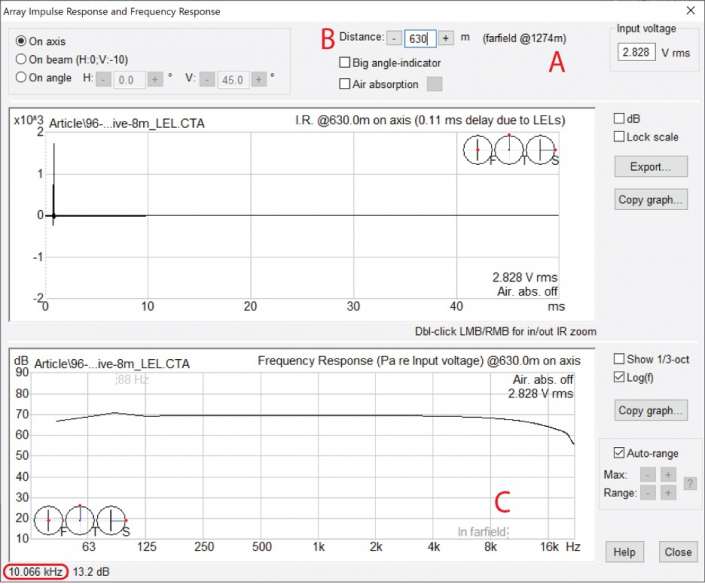The width and height of the screenshot is (705, 584).
Task: Enable Show 1/3-oct checkbox
Action: (620, 359)
